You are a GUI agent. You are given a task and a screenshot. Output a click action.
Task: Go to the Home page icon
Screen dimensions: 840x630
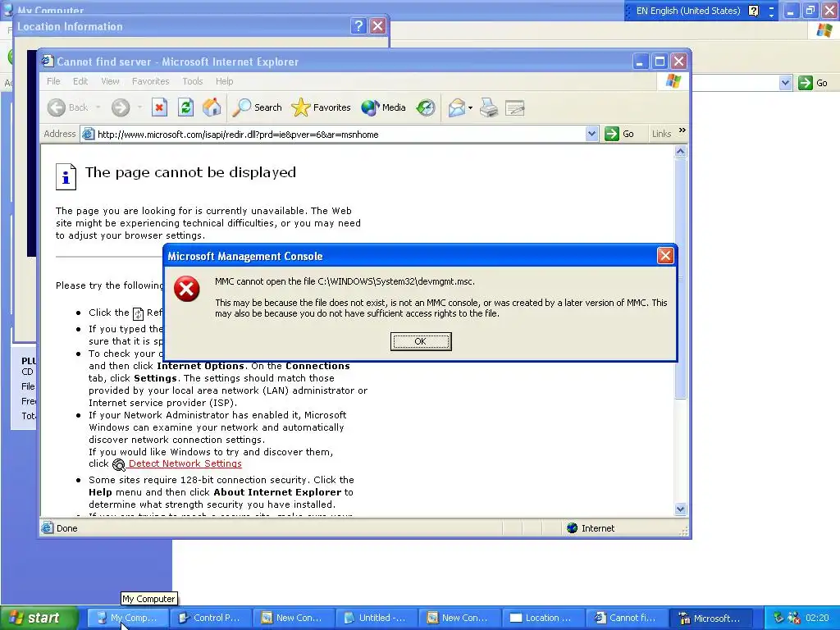(x=212, y=107)
